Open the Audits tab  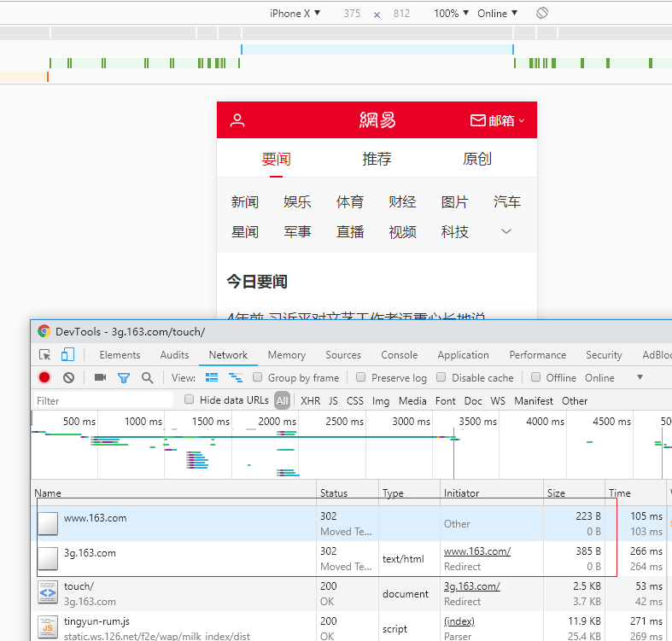pos(174,355)
